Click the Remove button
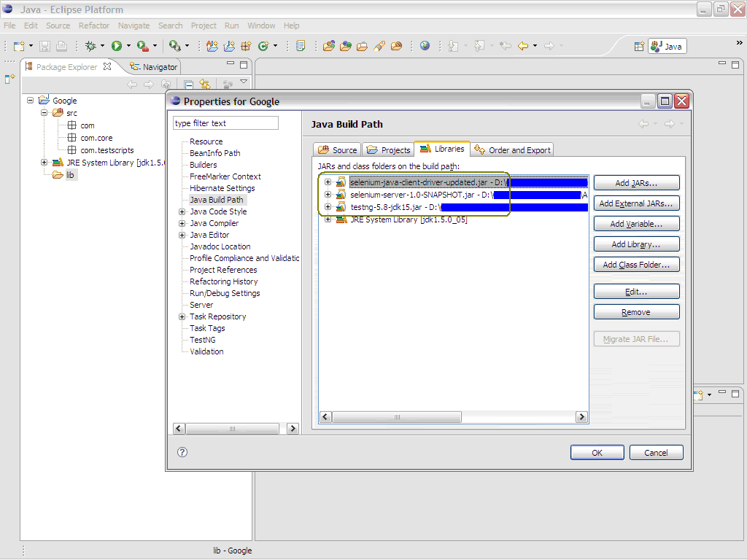The height and width of the screenshot is (560, 747). 636,312
